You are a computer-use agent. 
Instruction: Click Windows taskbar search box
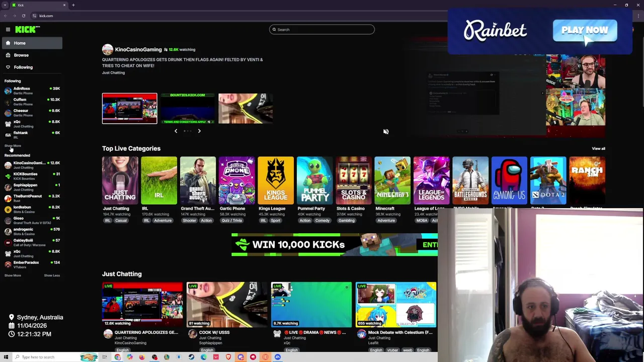[x=55, y=357]
